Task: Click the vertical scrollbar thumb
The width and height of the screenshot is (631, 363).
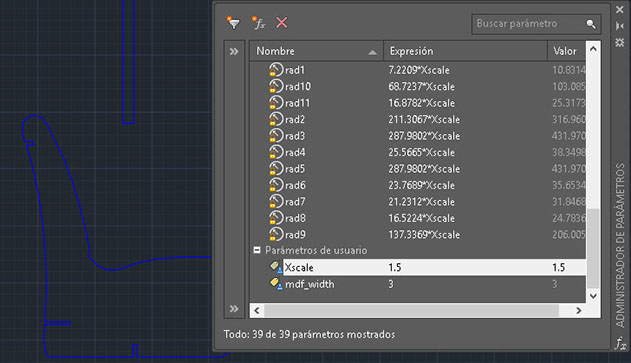Action: [593, 248]
